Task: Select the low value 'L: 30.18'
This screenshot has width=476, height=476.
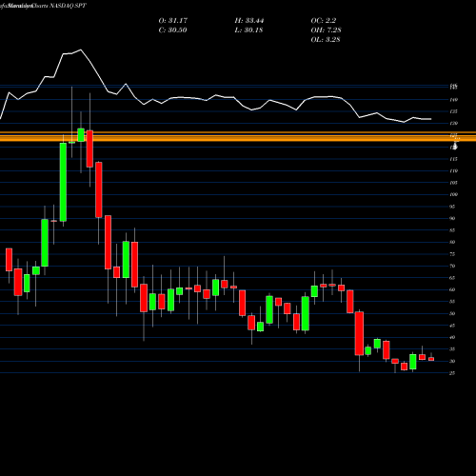Action: [248, 30]
